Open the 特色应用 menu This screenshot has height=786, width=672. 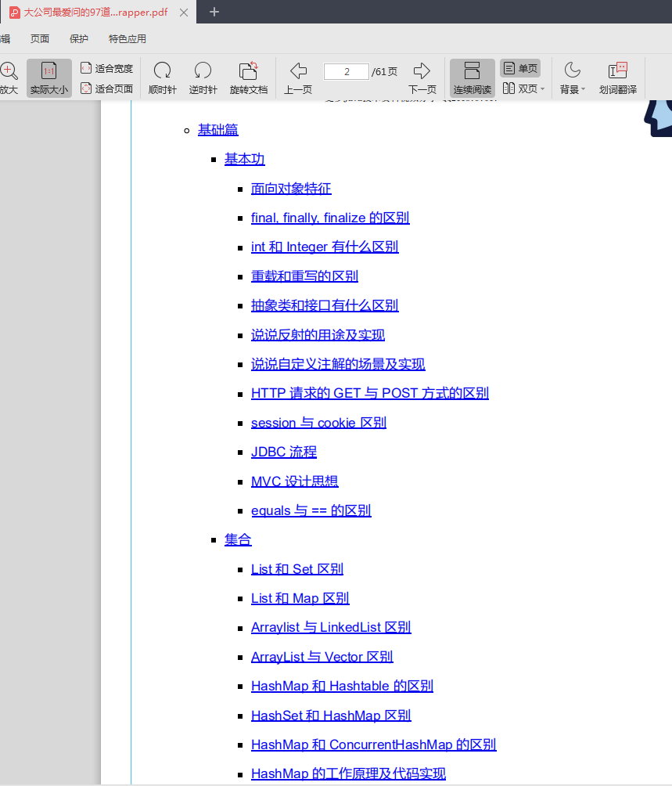[x=128, y=38]
